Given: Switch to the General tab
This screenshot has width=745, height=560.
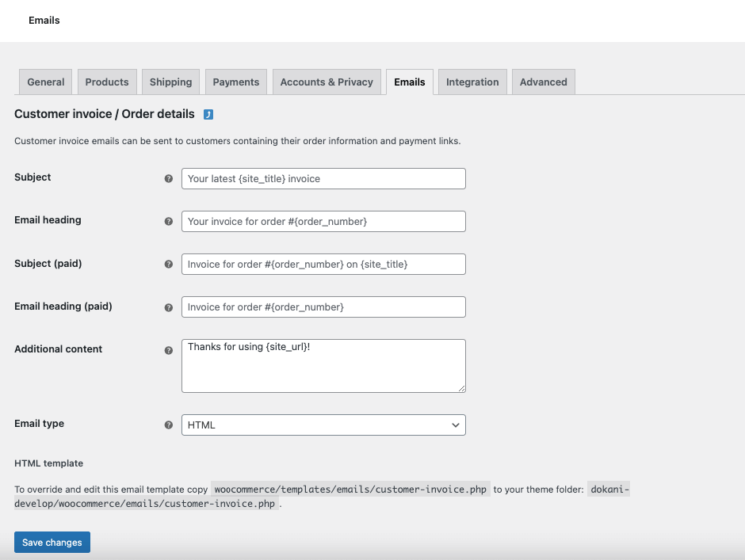Looking at the screenshot, I should click(x=46, y=82).
